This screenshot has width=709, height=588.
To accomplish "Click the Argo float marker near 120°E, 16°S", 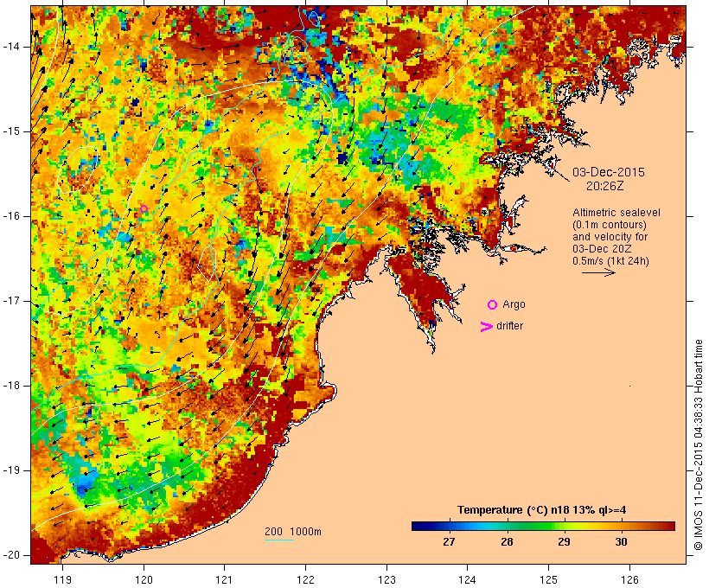I will pyautogui.click(x=144, y=208).
